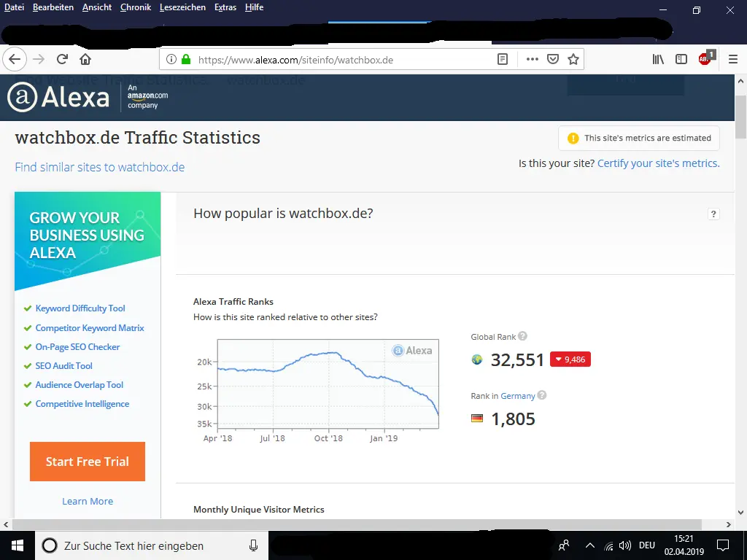
Task: Open the taskbar clock and date
Action: (684, 545)
